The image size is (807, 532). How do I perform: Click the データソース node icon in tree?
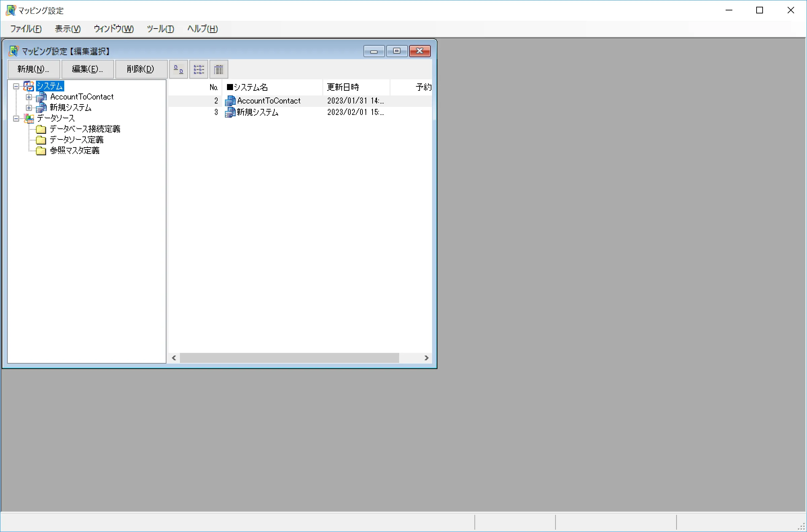point(29,118)
